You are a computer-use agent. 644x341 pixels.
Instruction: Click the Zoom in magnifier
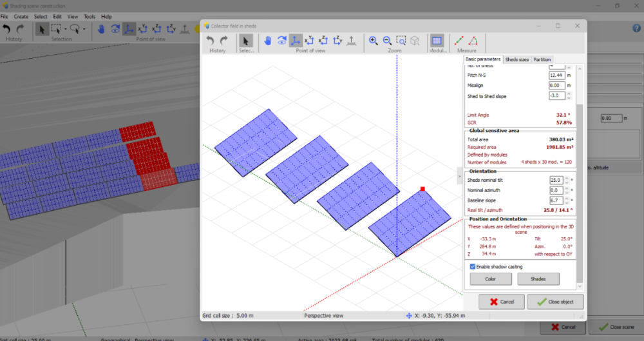[373, 41]
